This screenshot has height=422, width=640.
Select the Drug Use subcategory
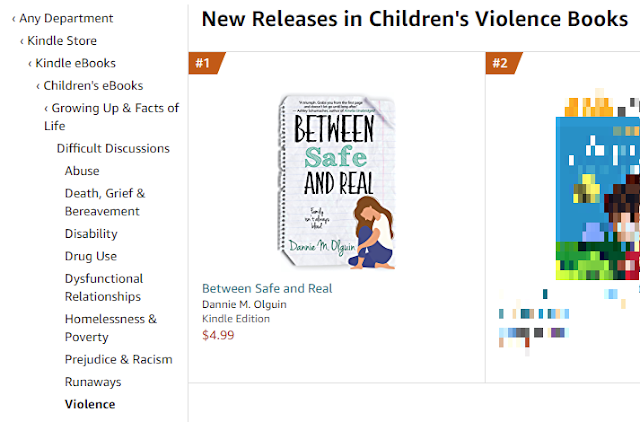click(91, 256)
